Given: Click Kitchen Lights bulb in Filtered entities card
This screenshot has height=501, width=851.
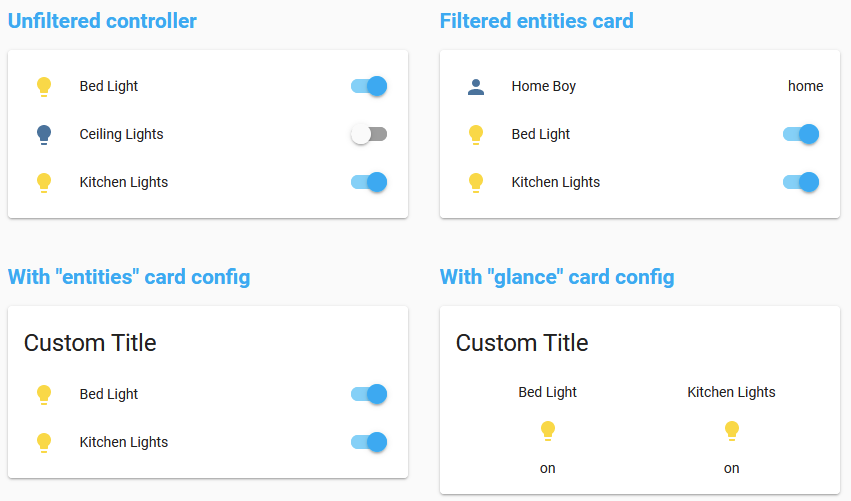Looking at the screenshot, I should coord(476,182).
